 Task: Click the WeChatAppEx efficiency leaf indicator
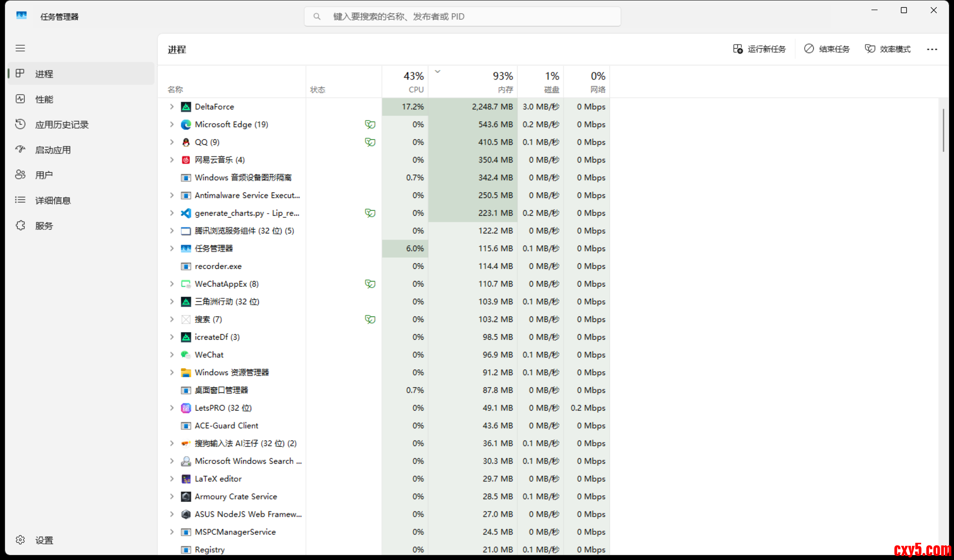370,284
